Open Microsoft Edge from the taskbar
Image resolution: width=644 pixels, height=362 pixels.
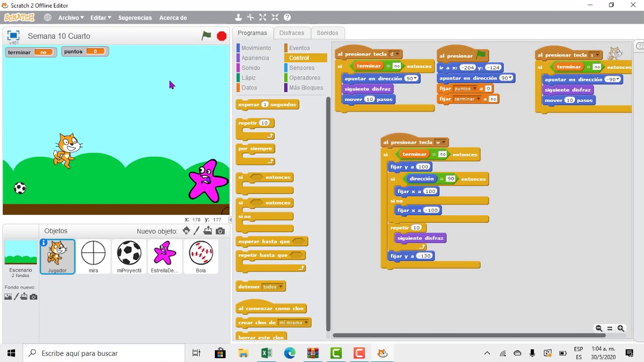290,353
